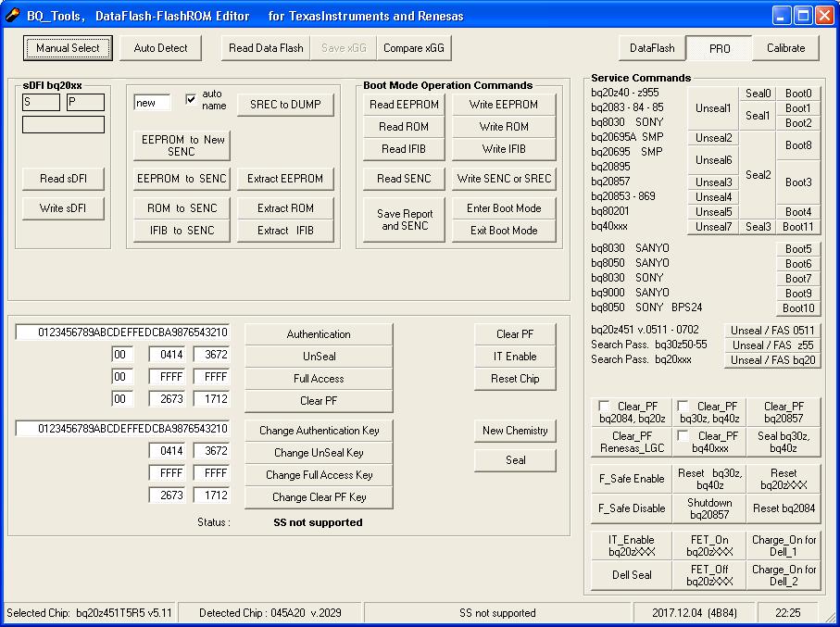Click the Read IFIB button
840x627 pixels.
404,149
